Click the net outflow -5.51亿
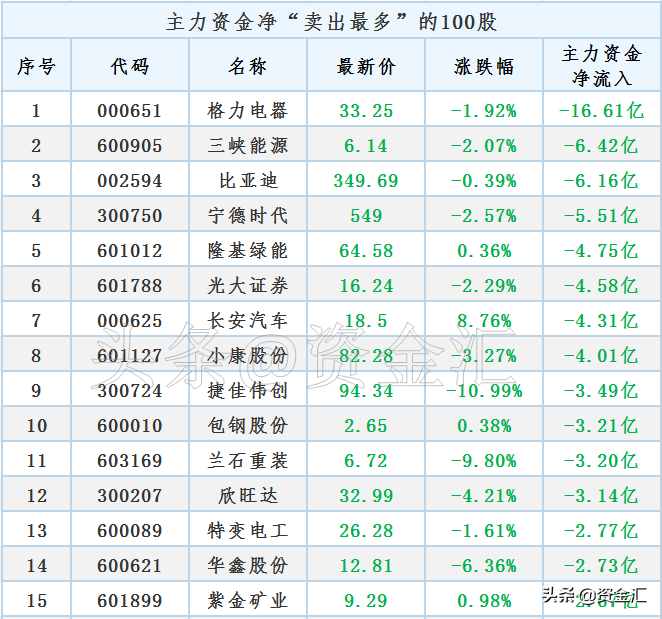662x619 pixels. pos(601,216)
